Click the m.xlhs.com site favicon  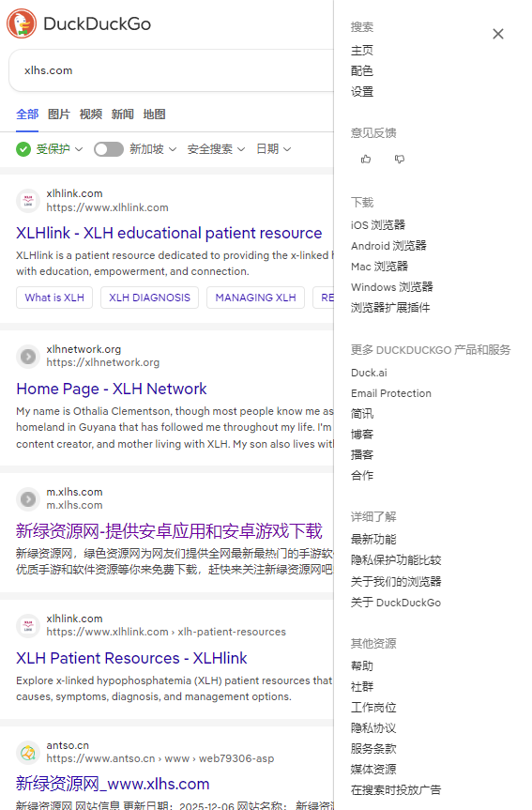pyautogui.click(x=28, y=499)
